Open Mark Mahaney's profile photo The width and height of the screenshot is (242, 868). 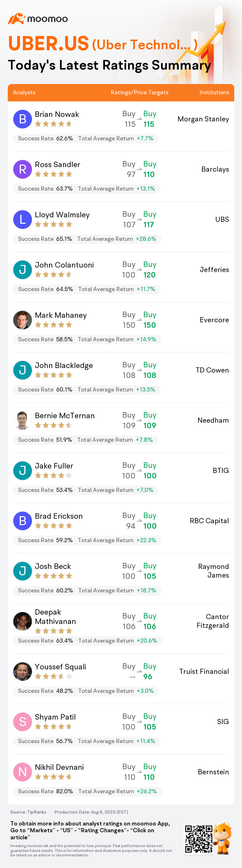click(22, 320)
